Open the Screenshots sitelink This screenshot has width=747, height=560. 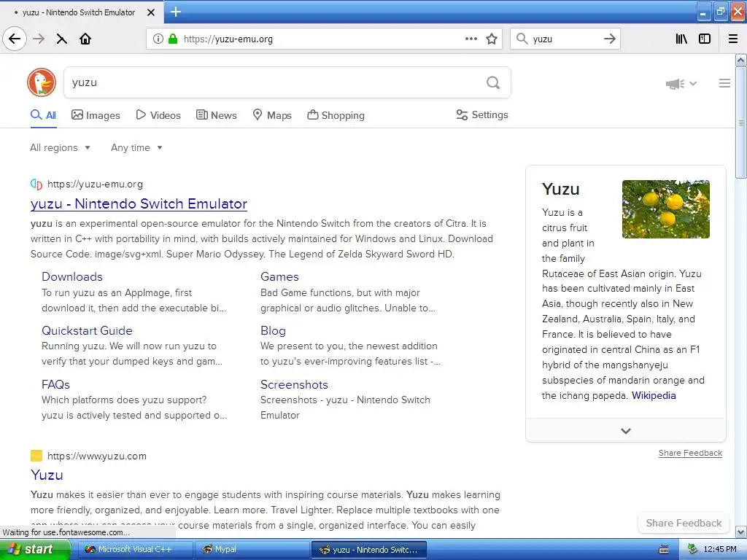pos(294,384)
